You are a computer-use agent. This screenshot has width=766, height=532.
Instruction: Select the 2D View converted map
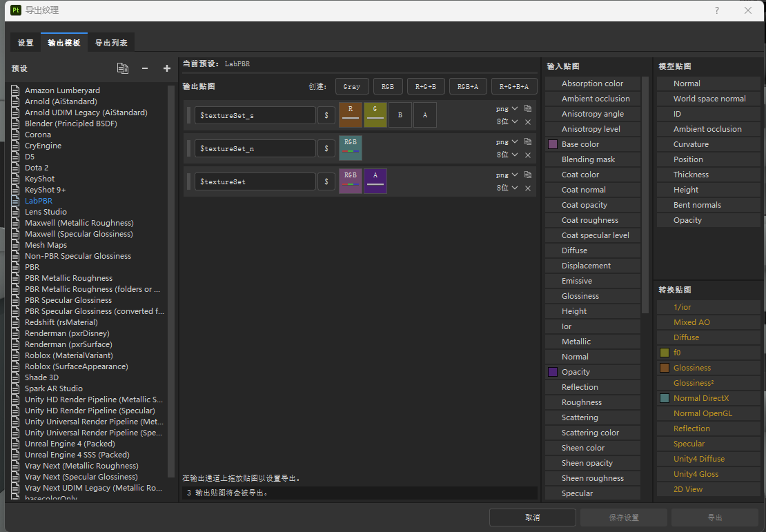coord(709,489)
